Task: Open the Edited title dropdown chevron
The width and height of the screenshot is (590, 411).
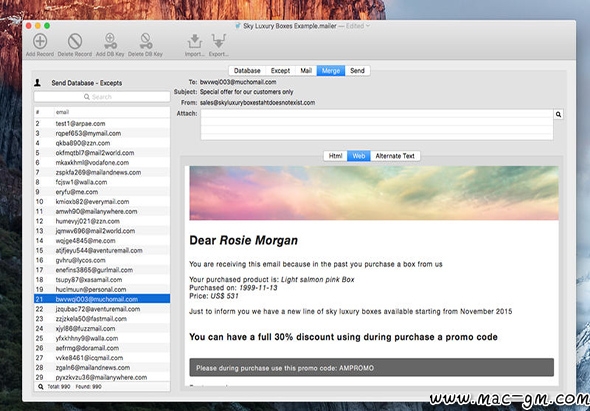Action: (368, 26)
